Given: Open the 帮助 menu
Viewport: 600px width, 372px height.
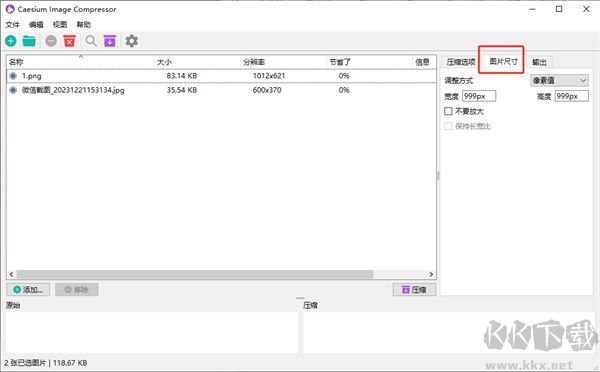Looking at the screenshot, I should click(83, 24).
